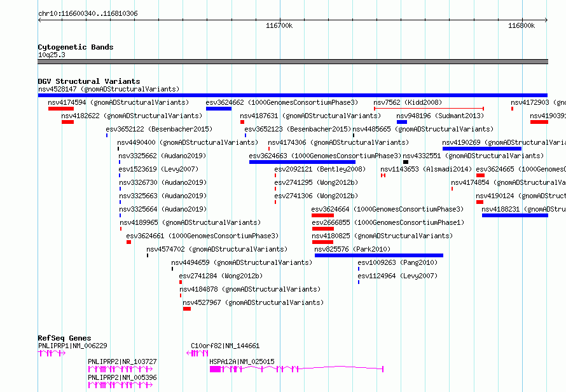Click the C10orf82 gene glyph
The width and height of the screenshot is (566, 392).
coord(197,353)
